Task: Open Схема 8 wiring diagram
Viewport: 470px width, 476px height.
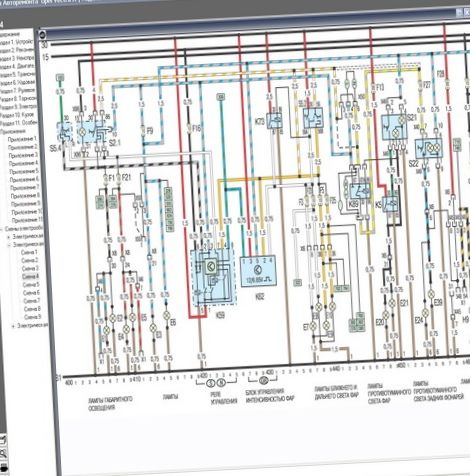Action: pyautogui.click(x=33, y=309)
